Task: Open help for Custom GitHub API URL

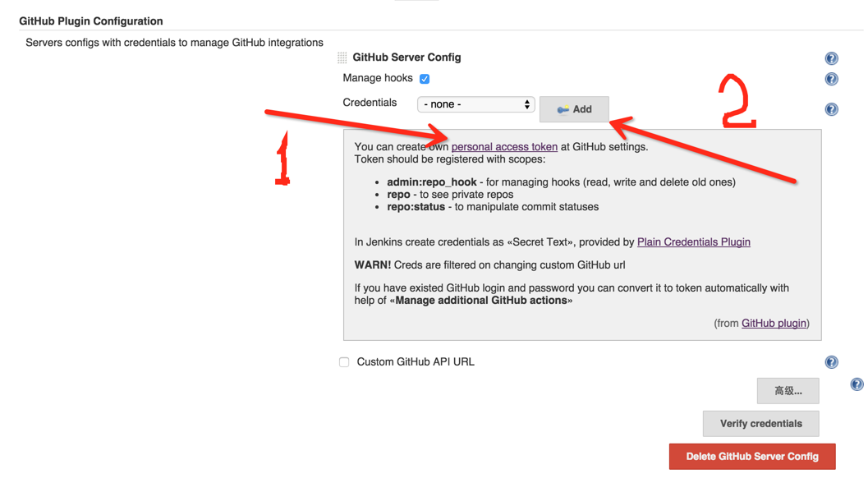Action: (x=831, y=361)
